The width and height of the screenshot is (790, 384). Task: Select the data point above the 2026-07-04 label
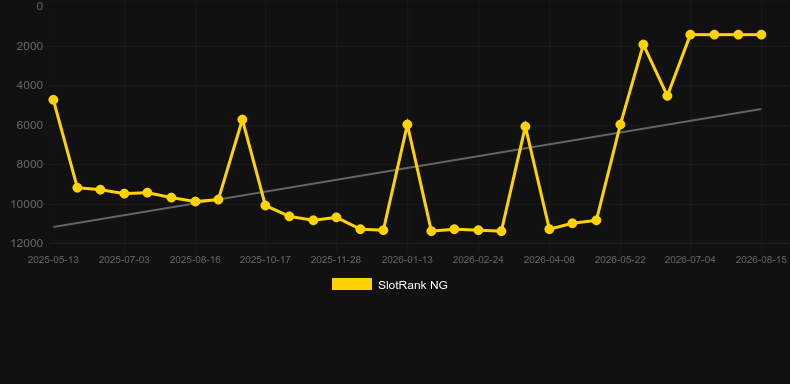[691, 34]
